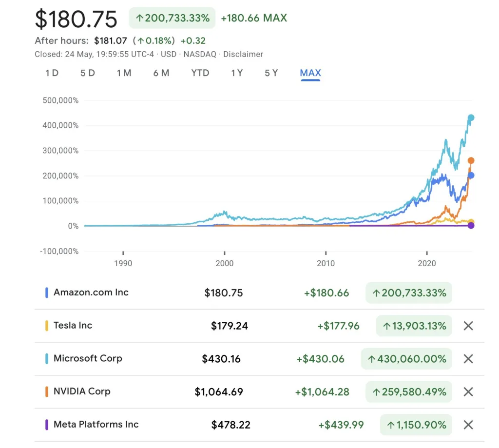This screenshot has width=499, height=448.
Task: View the 5Y chart range
Action: tap(271, 73)
